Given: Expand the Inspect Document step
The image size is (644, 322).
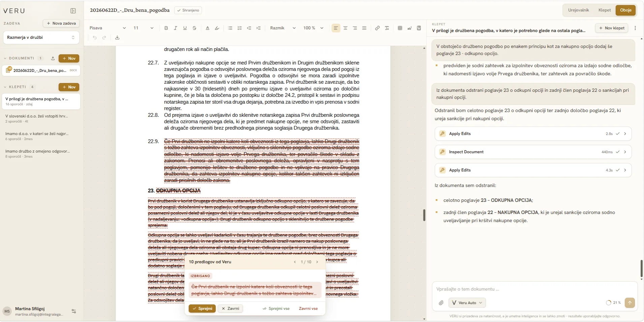Looking at the screenshot, I should tap(533, 152).
